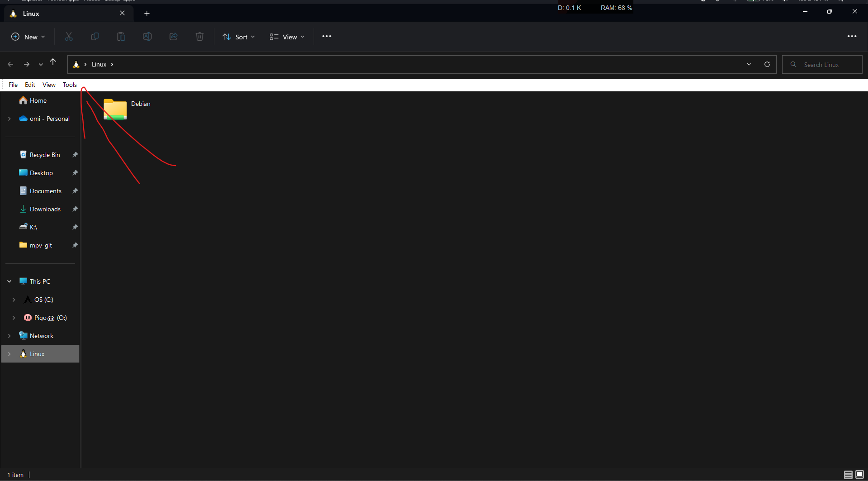This screenshot has height=481, width=868.
Task: Open the New item dropdown
Action: pyautogui.click(x=28, y=37)
